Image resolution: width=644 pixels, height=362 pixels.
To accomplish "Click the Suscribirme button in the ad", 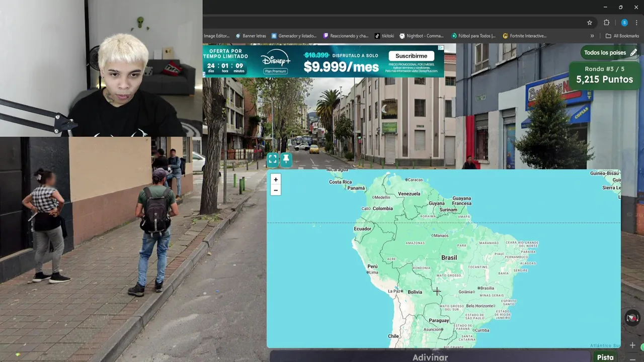I will click(411, 56).
